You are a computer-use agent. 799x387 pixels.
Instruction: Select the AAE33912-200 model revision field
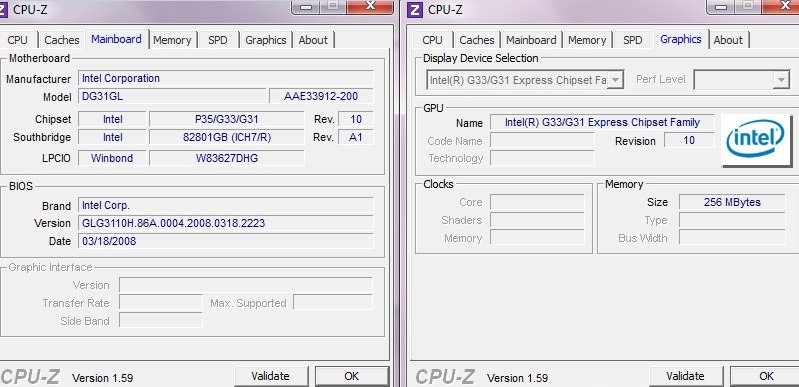point(321,96)
